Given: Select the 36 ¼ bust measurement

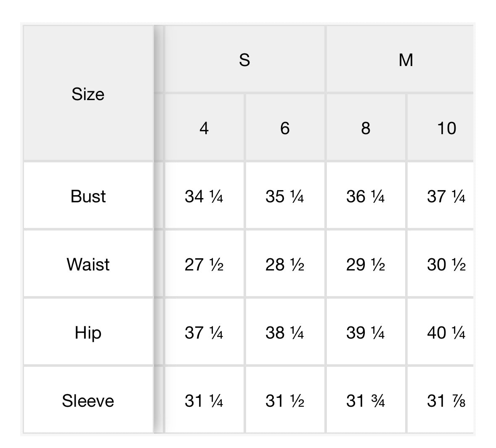Looking at the screenshot, I should (366, 196).
